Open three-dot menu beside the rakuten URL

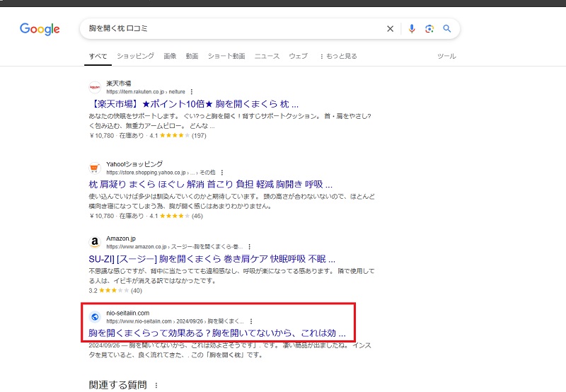pos(192,92)
